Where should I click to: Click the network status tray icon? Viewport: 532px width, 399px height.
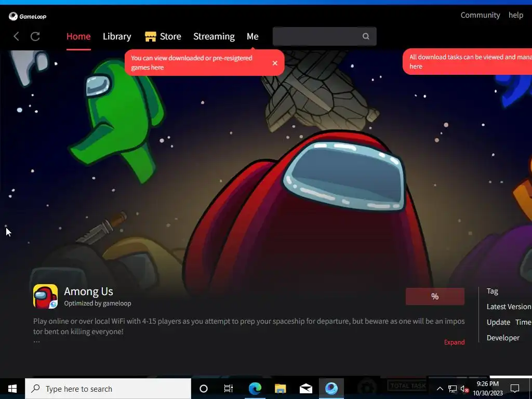pos(453,389)
